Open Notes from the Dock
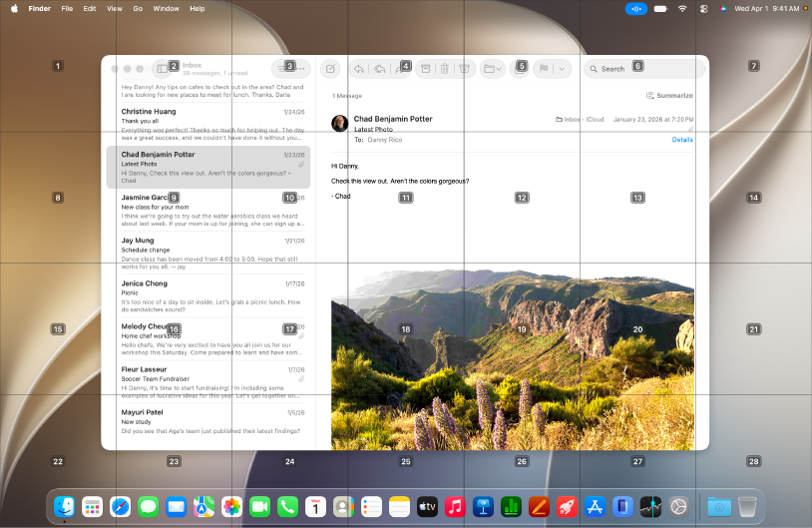This screenshot has width=812, height=528. 399,507
